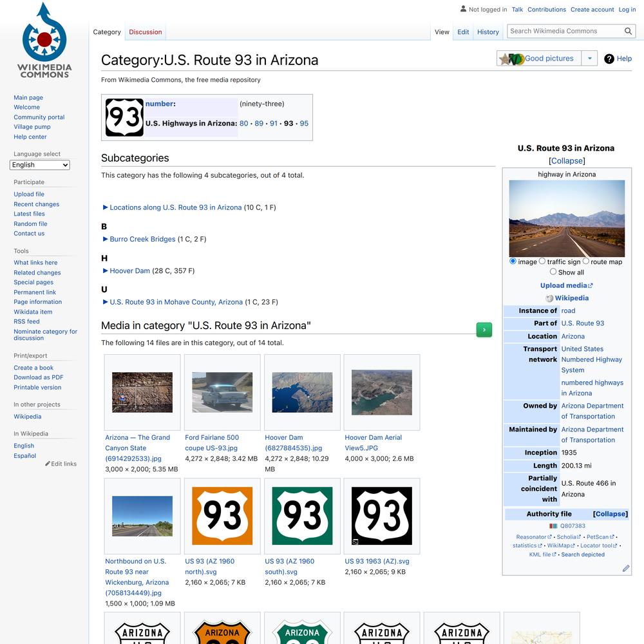
Task: Click the Contributions link
Action: coord(547,10)
